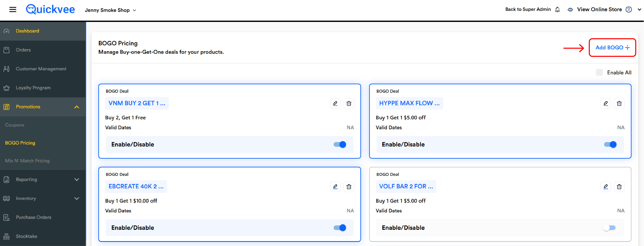Viewport: 644px width, 246px height.
Task: Click Back to Super Admin link
Action: tap(528, 9)
